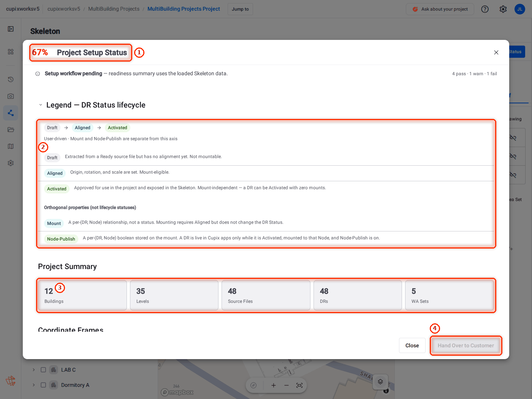Toggle the sidebar panel icon at top left
532x399 pixels.
click(11, 29)
